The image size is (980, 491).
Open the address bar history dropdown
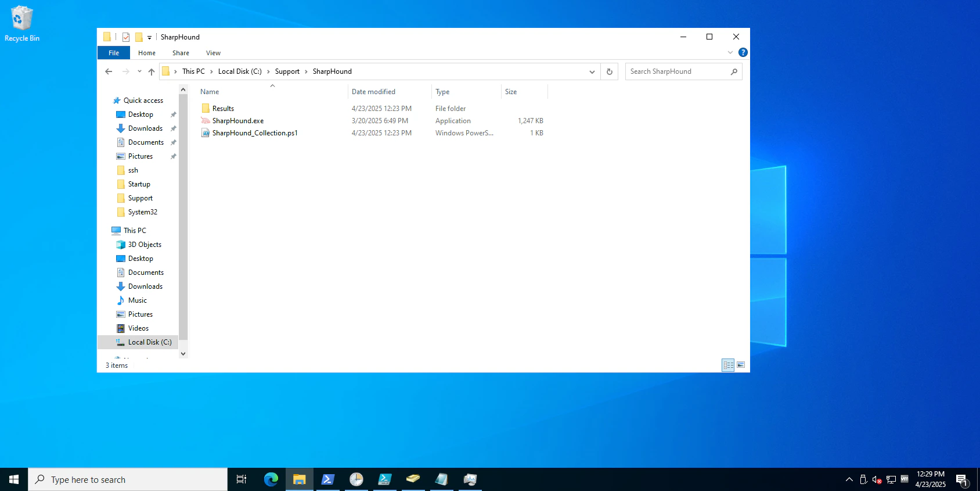coord(592,71)
